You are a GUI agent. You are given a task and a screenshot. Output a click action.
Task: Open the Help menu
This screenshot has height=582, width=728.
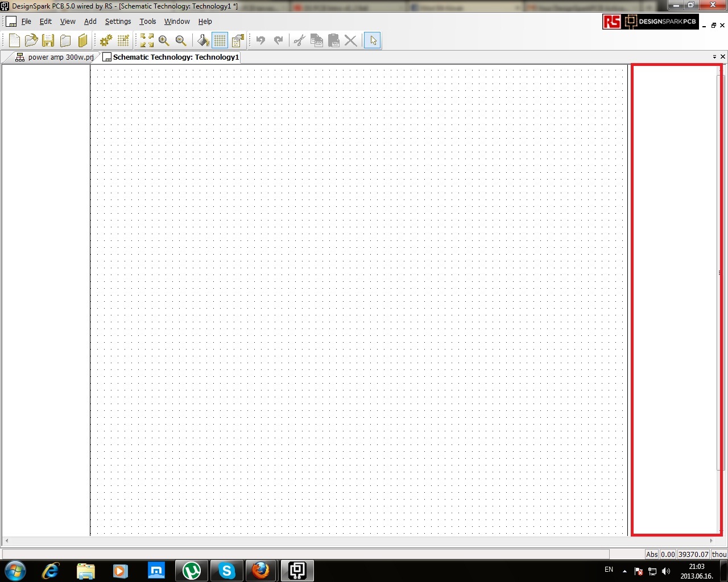tap(205, 22)
